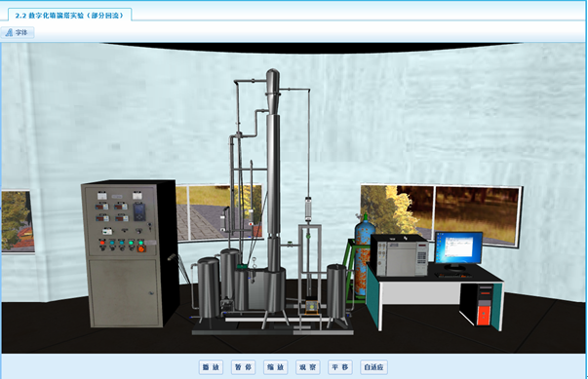Select the standalone tank on right side

(x=336, y=291)
